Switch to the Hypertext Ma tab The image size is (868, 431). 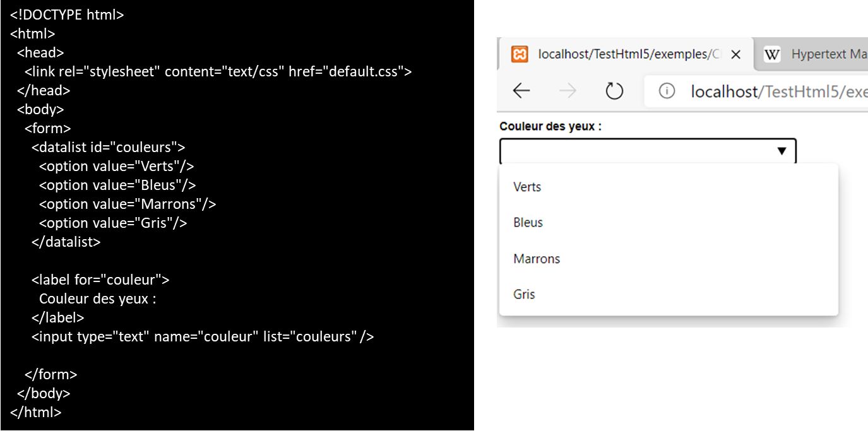pos(829,54)
